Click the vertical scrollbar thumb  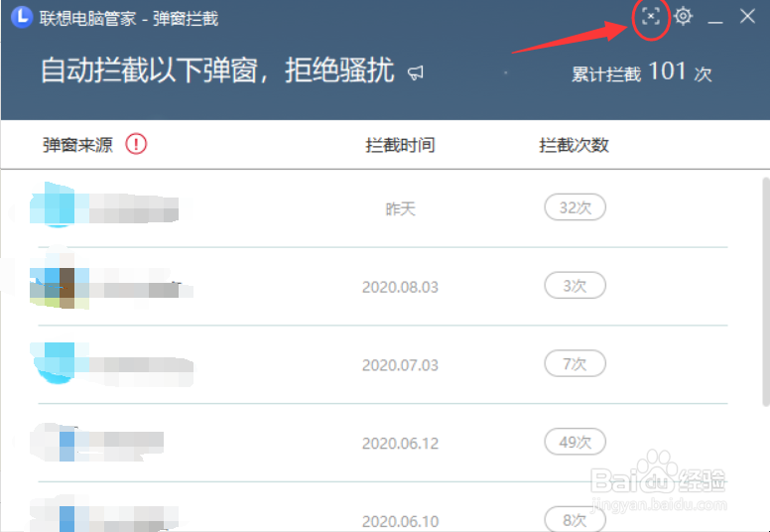tap(766, 292)
